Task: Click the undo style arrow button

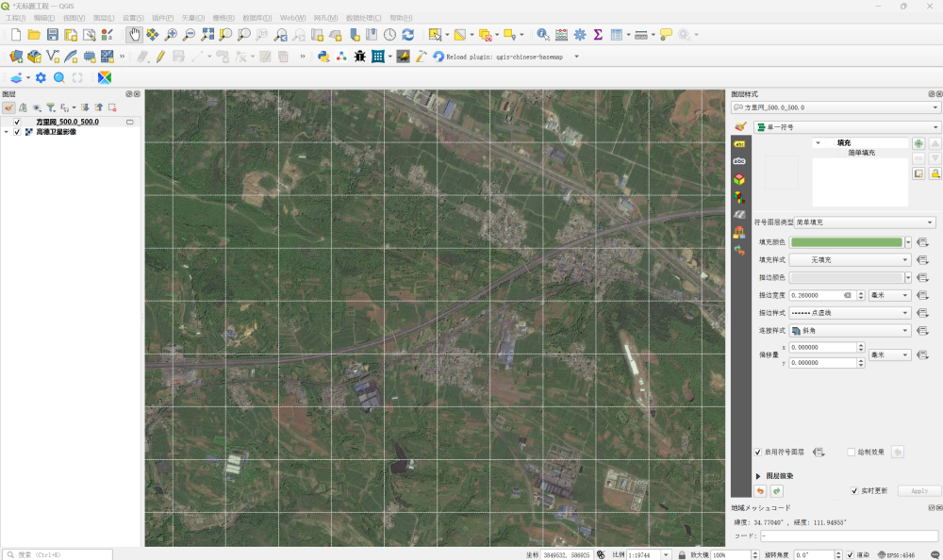Action: point(760,491)
